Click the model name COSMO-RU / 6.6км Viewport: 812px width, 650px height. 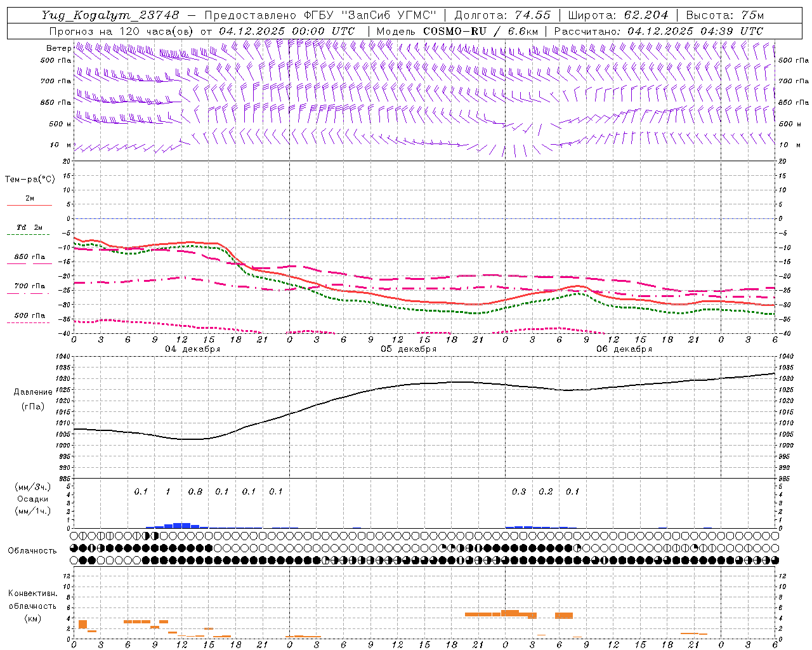[481, 31]
